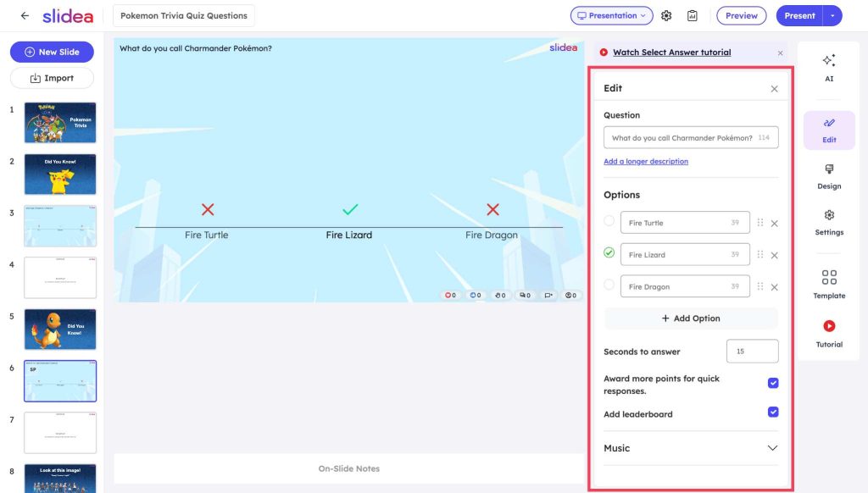
Task: Click Fire Dragon label on slide
Action: 492,235
